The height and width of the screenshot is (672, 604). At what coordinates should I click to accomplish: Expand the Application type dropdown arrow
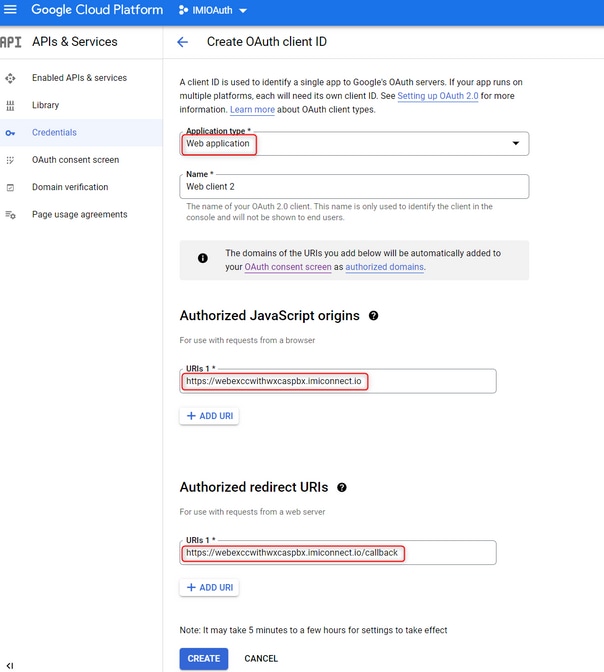[516, 143]
